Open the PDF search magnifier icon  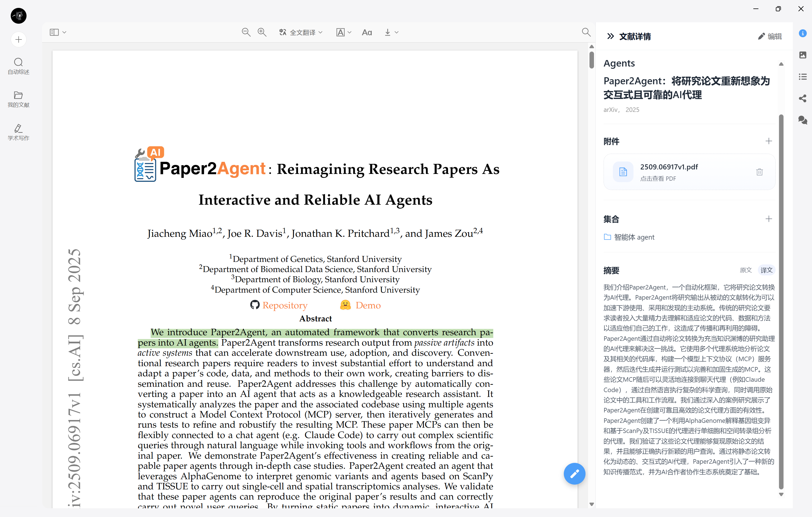point(586,32)
